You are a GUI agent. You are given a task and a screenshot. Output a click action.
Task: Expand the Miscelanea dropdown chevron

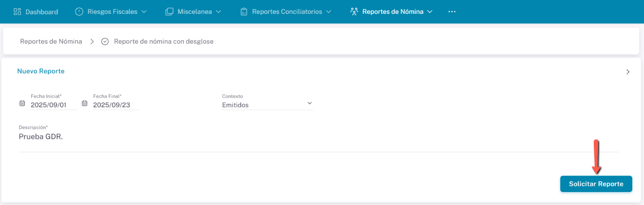[219, 12]
